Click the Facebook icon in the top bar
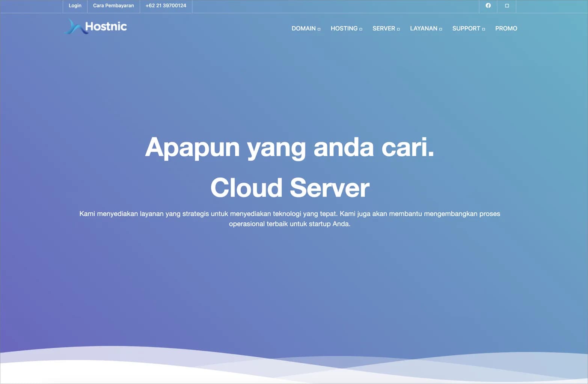Screen dimensions: 588x384 488,5
